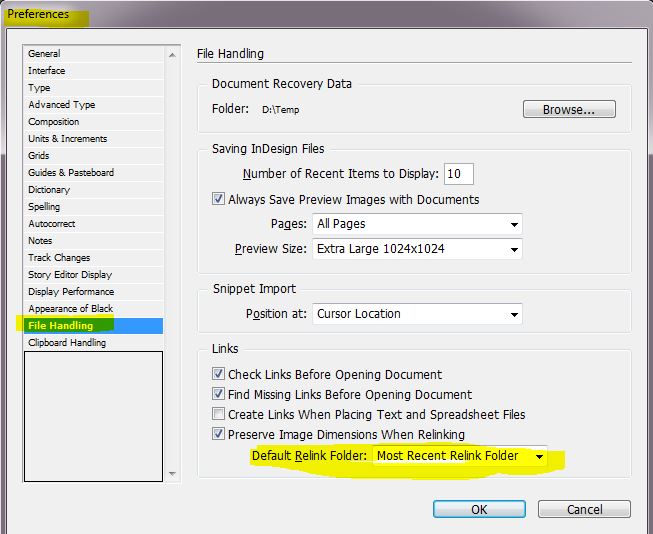
Task: Select Grids category
Action: coord(94,156)
